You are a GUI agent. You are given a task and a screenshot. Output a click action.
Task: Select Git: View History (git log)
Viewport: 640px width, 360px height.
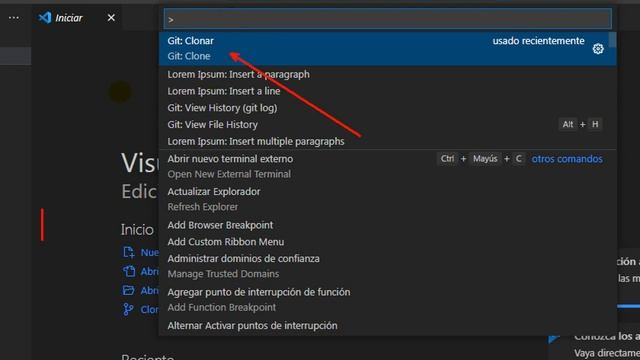click(387, 108)
